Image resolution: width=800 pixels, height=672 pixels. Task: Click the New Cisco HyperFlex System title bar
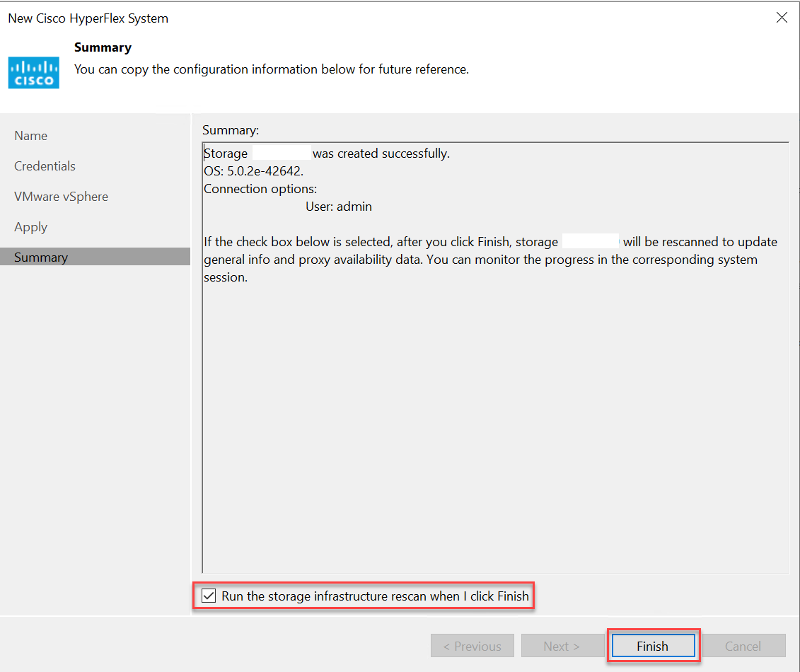coord(88,18)
